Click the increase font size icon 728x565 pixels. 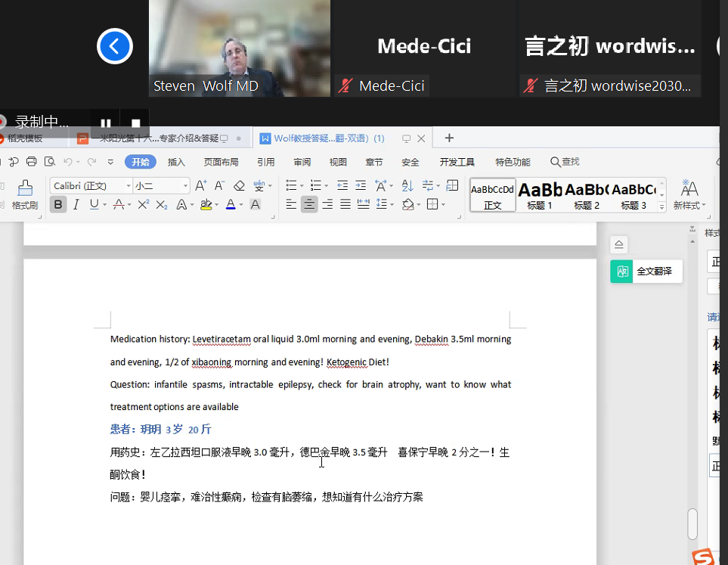tap(200, 185)
